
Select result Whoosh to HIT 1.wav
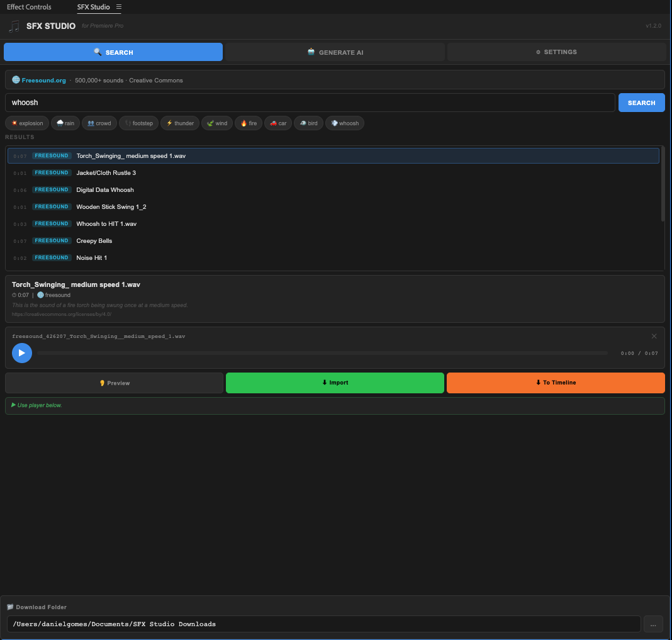point(333,224)
